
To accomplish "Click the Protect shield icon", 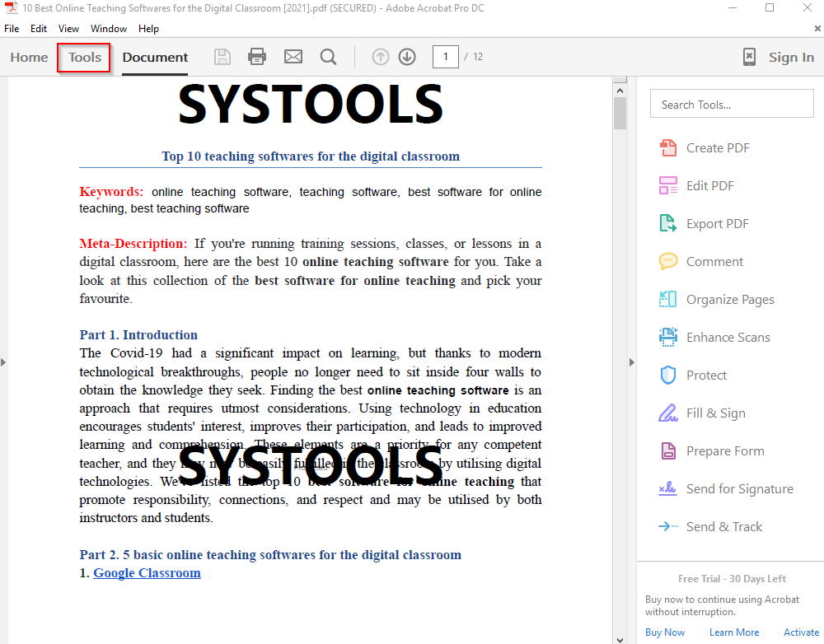I will coord(668,375).
